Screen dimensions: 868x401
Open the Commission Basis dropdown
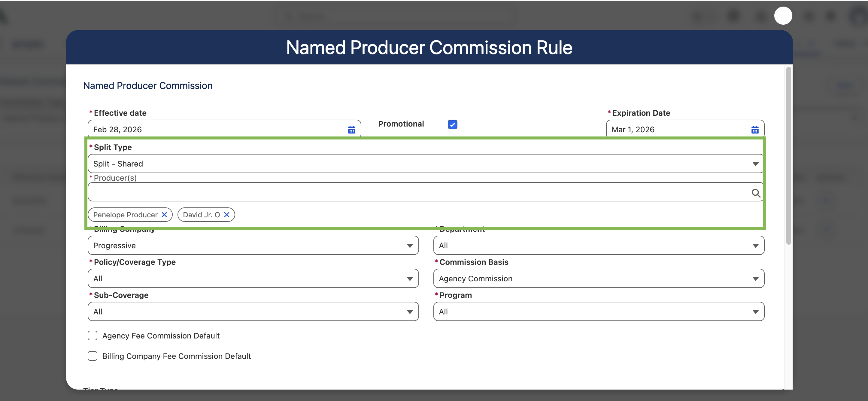coord(598,279)
